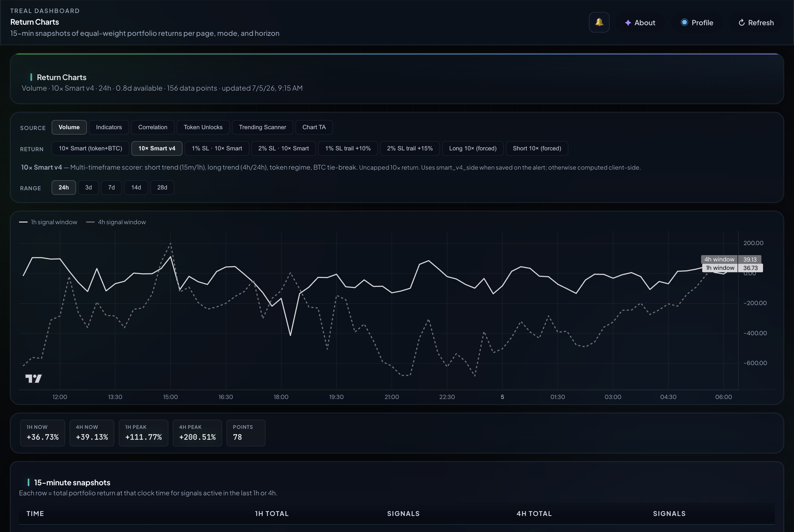Click the 4H TOTAL column header
This screenshot has height=532, width=794.
coord(534,514)
